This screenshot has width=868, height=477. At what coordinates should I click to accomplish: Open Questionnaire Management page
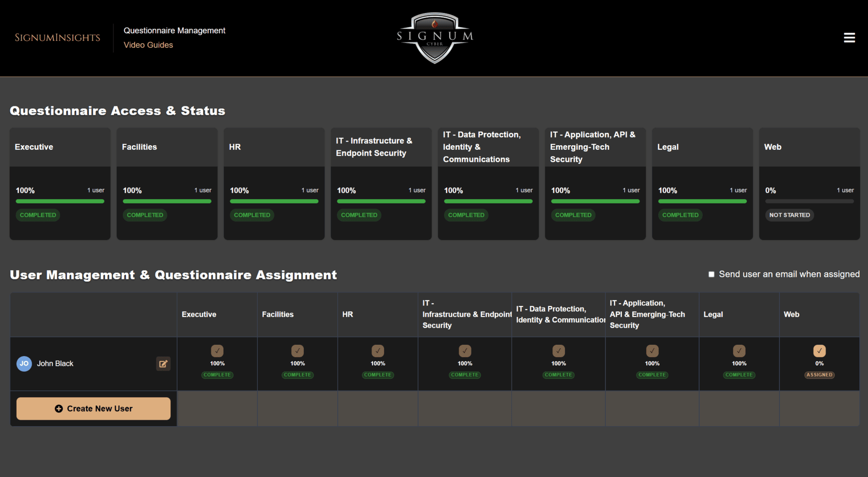175,31
